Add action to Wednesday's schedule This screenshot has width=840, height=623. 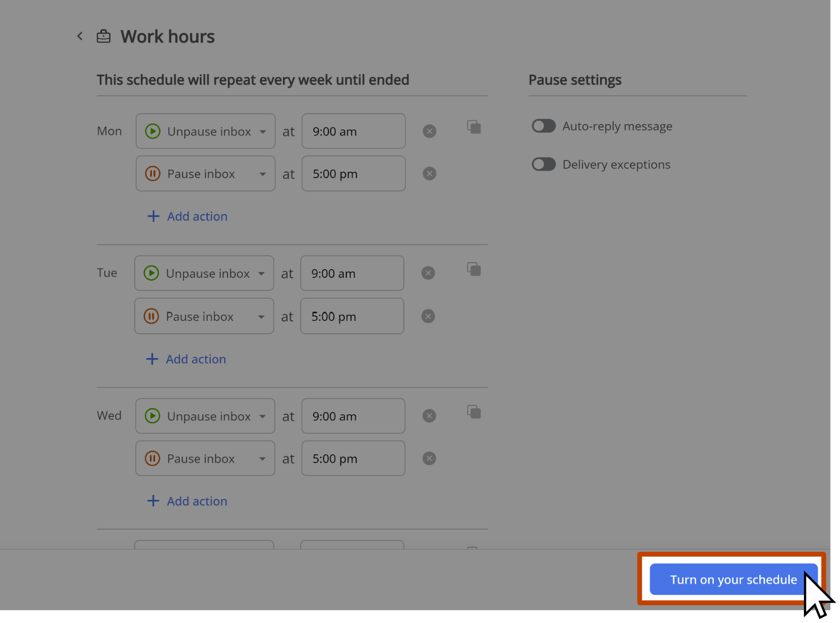pos(187,501)
